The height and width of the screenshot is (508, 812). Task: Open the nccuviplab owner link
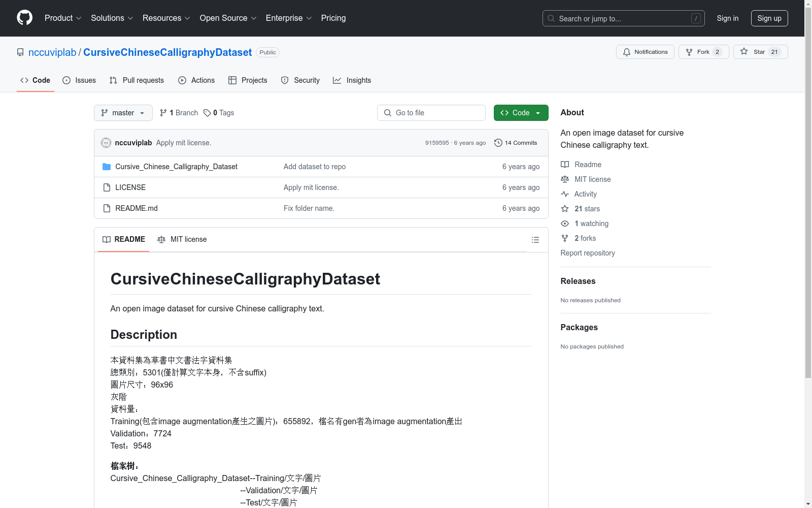point(52,52)
